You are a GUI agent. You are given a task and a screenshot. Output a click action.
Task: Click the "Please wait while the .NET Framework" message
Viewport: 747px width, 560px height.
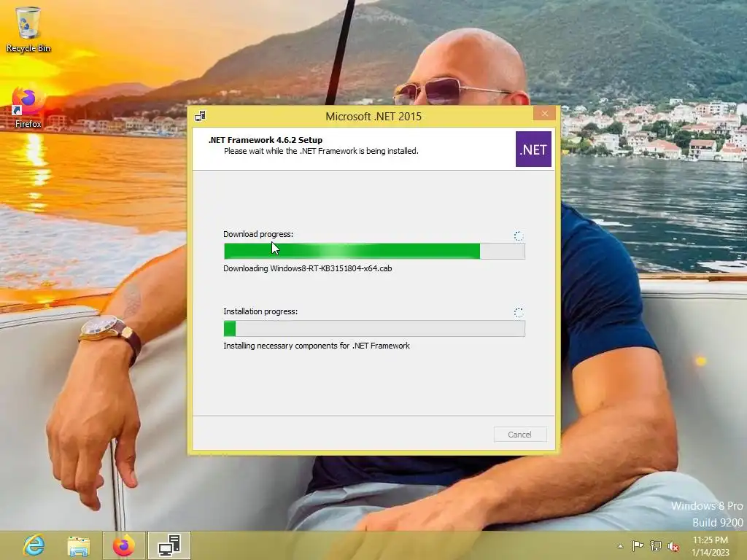click(x=321, y=151)
